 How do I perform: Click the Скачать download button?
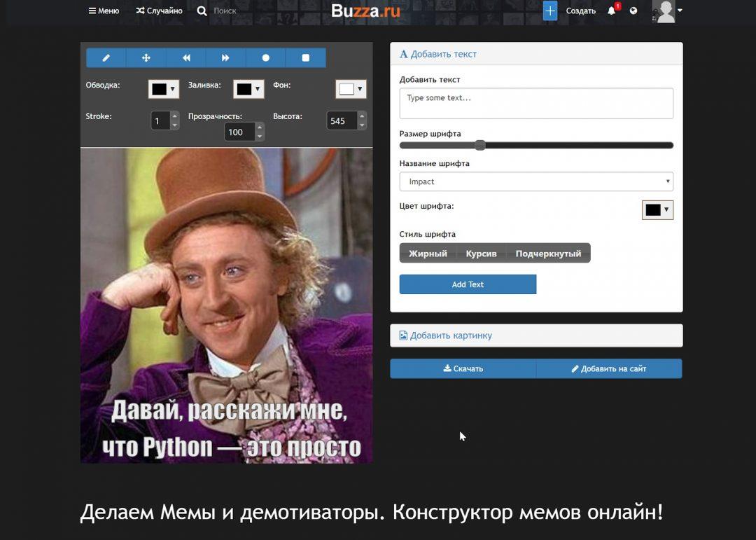pyautogui.click(x=463, y=368)
